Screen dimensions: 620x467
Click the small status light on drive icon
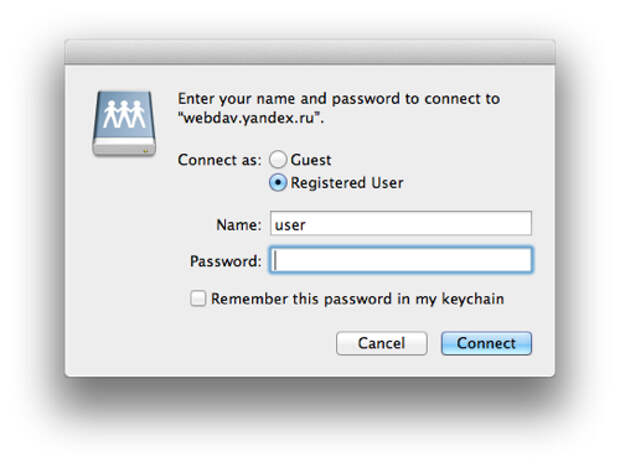[x=145, y=149]
